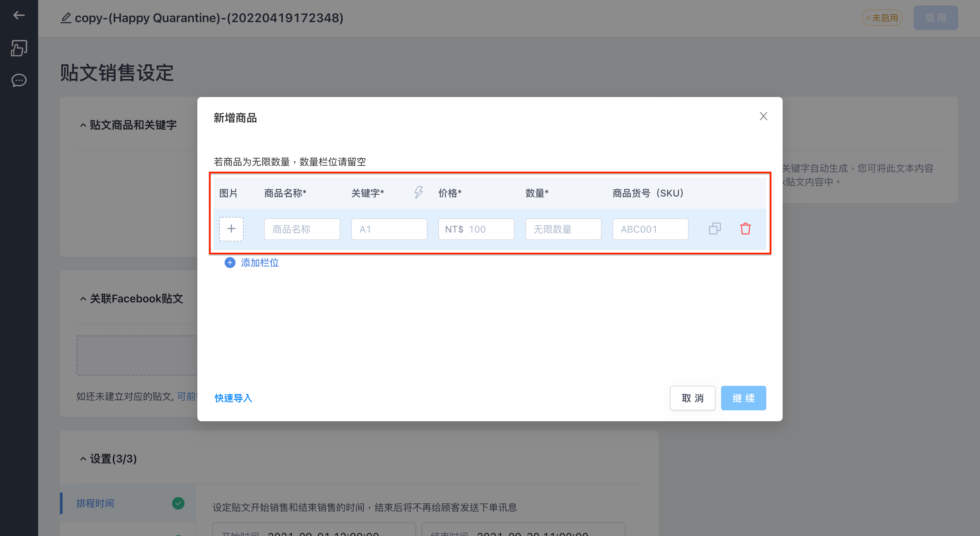Open the thumbs-up post sales sidebar icon

19,48
